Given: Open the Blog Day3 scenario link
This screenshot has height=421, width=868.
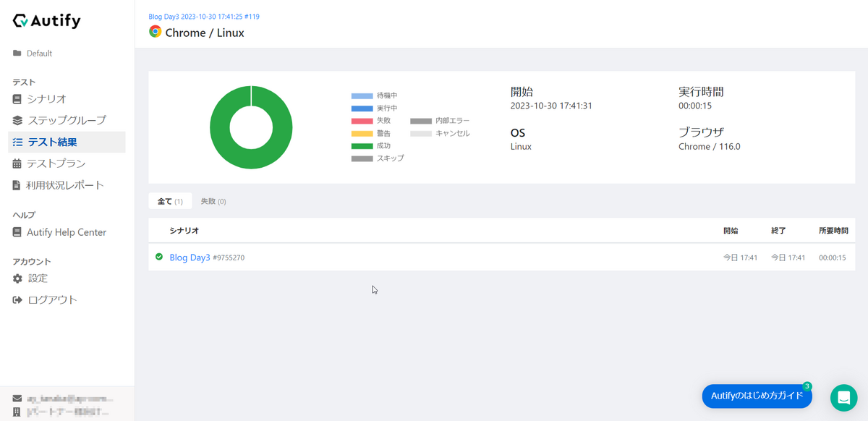Looking at the screenshot, I should (190, 258).
